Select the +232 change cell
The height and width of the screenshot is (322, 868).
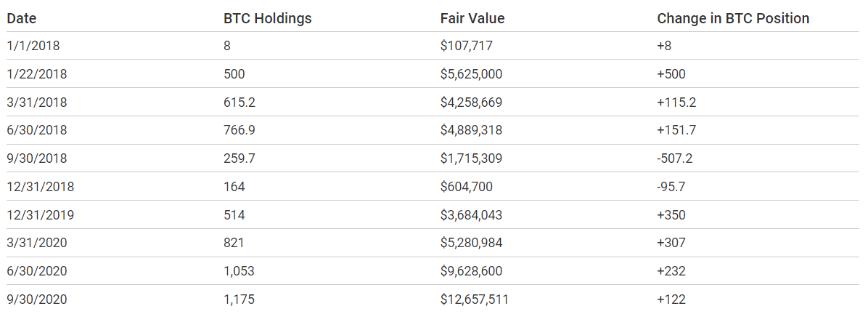pos(671,271)
